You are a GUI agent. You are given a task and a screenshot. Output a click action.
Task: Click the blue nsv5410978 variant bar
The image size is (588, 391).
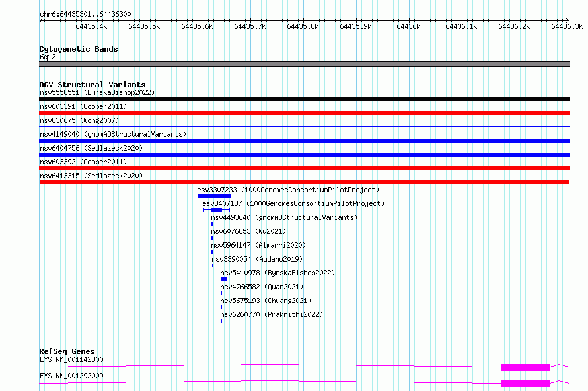click(224, 279)
